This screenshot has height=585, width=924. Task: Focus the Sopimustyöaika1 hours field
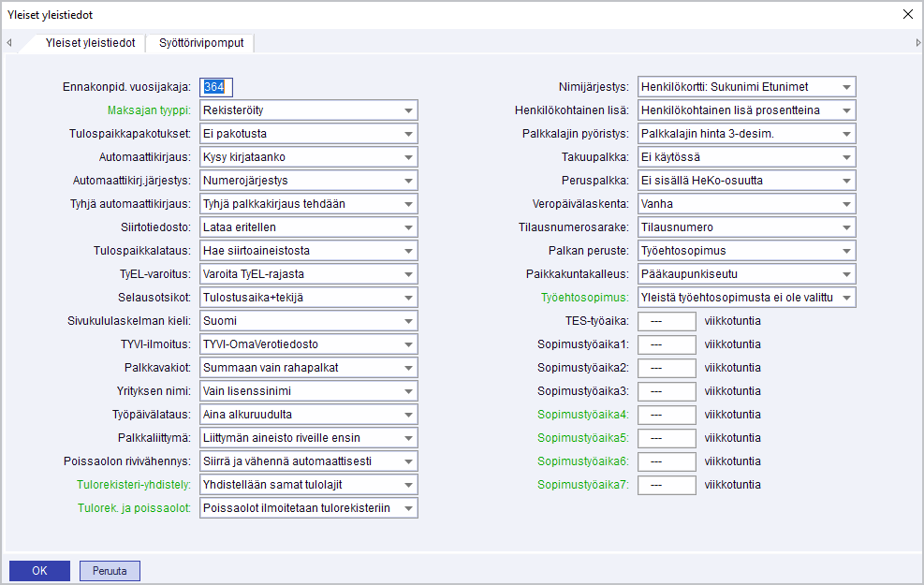666,344
